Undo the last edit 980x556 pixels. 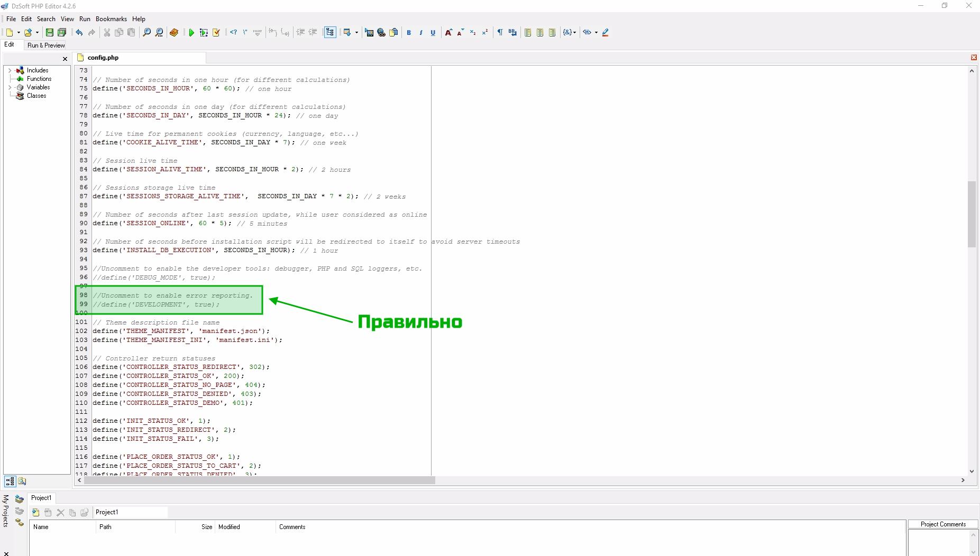[79, 32]
